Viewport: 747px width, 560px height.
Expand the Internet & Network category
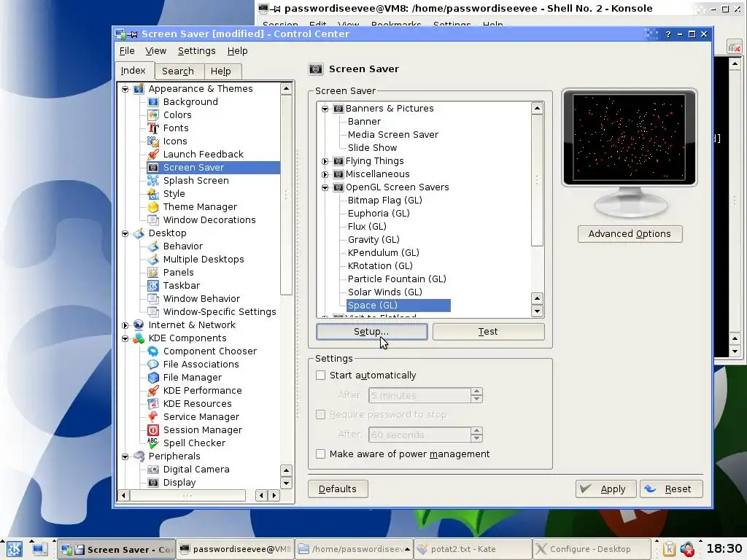(x=125, y=325)
